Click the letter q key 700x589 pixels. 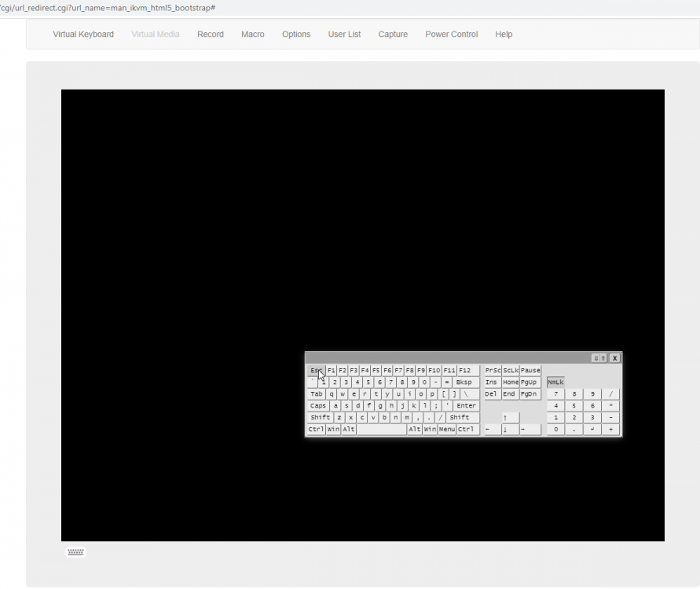pos(332,394)
